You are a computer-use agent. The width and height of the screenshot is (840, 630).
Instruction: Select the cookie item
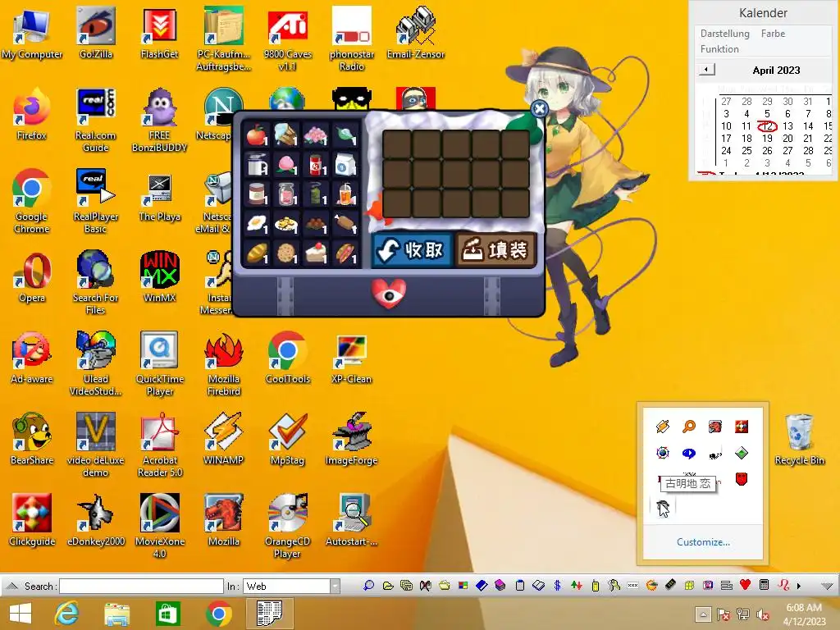pos(286,253)
